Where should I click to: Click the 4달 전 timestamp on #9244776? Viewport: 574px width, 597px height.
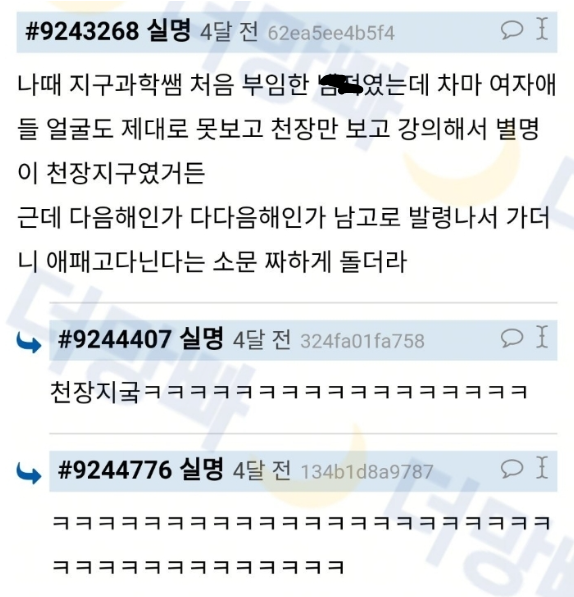tap(262, 470)
